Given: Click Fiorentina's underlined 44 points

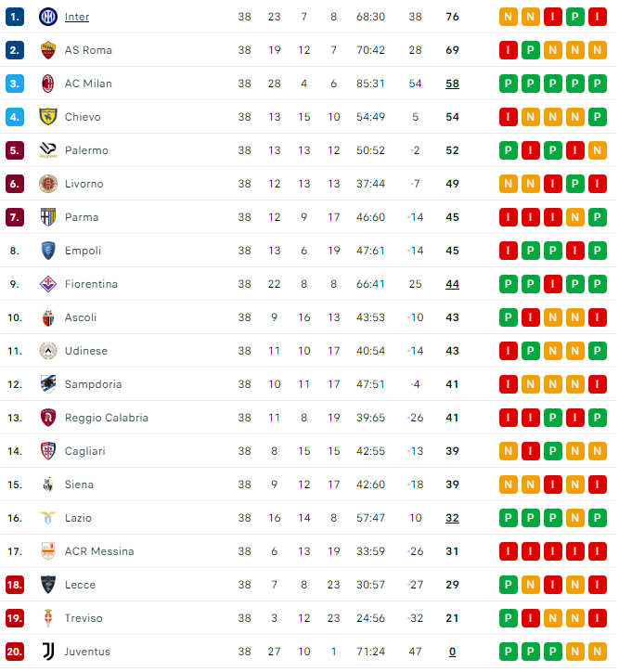Looking at the screenshot, I should click(452, 284).
